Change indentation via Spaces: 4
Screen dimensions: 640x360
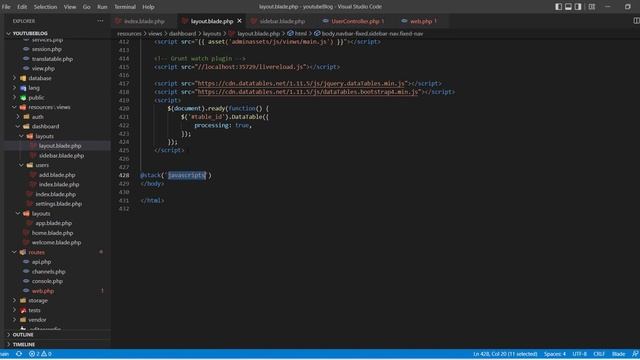555,354
